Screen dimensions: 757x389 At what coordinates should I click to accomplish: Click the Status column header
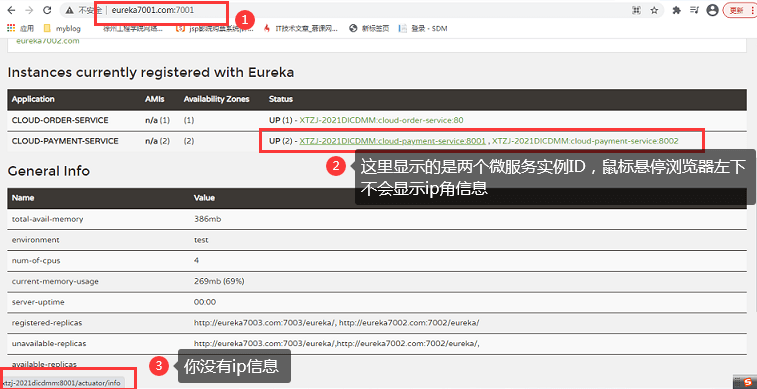tap(280, 99)
